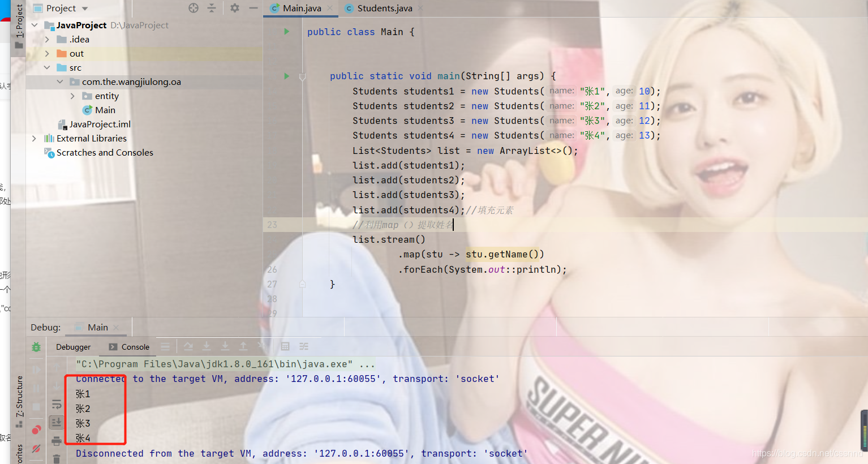868x464 pixels.
Task: Click line number 23 in gutter
Action: [272, 225]
